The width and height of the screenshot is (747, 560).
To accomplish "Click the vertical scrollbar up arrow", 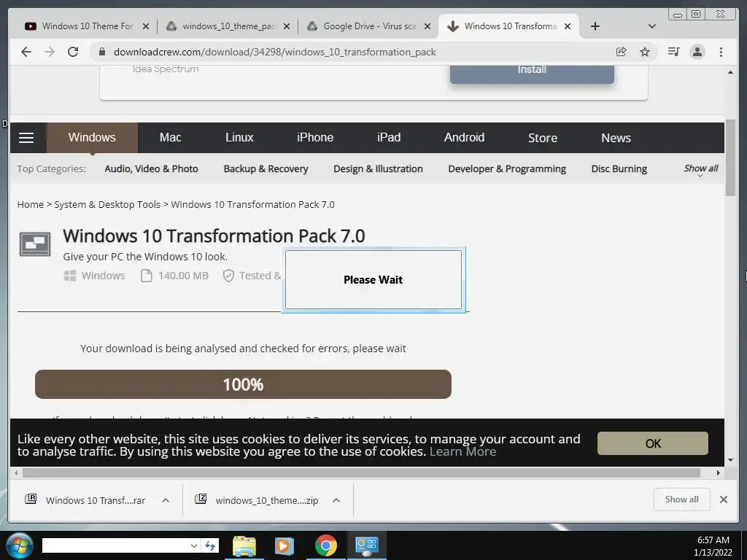I will coord(730,72).
